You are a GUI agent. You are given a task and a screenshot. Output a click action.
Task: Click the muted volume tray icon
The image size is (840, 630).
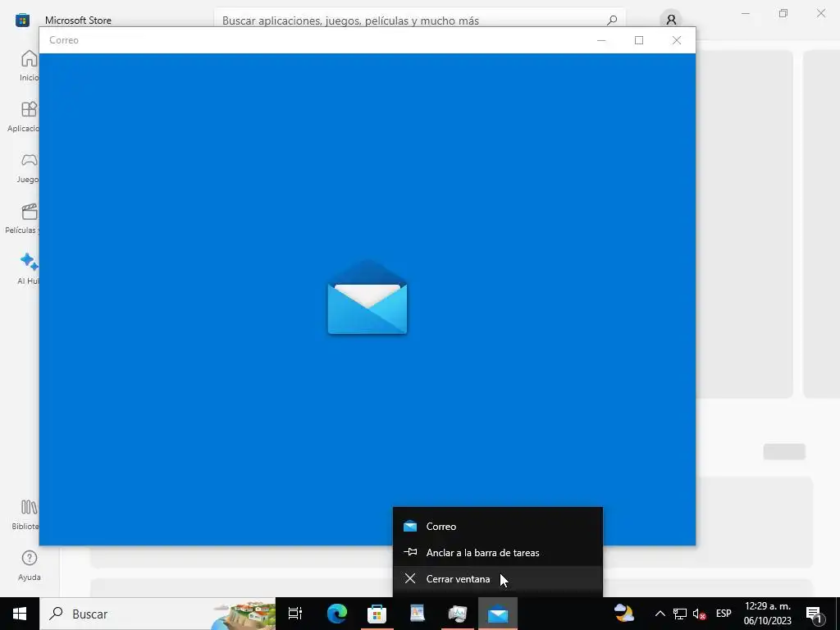coord(699,614)
